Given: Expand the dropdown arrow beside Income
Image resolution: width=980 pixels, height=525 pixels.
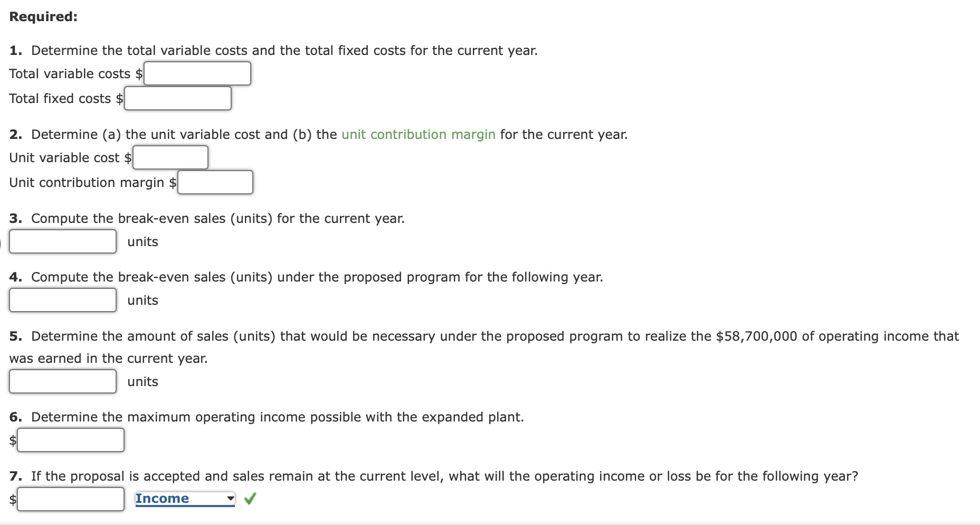Looking at the screenshot, I should click(229, 498).
